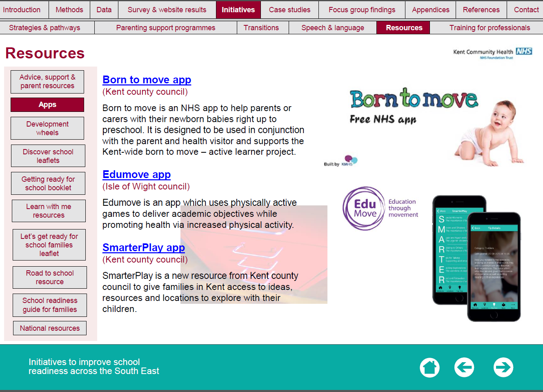Viewport: 543px width, 392px height.
Task: Click the Kent Community Health NHS logo
Action: tap(492, 53)
